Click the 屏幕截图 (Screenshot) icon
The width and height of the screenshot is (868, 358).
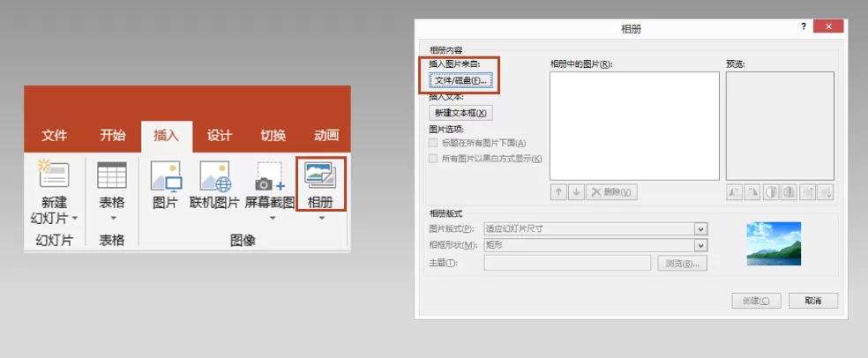tap(270, 176)
